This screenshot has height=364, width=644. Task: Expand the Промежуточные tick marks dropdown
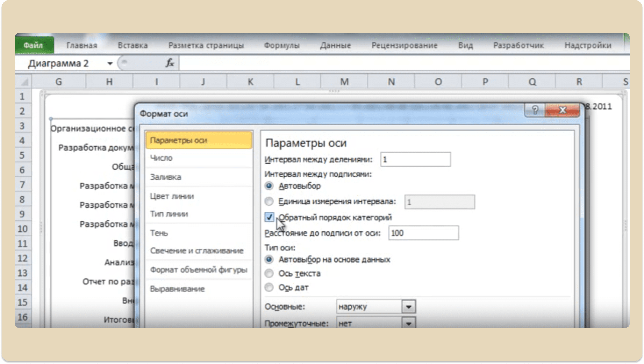point(409,323)
